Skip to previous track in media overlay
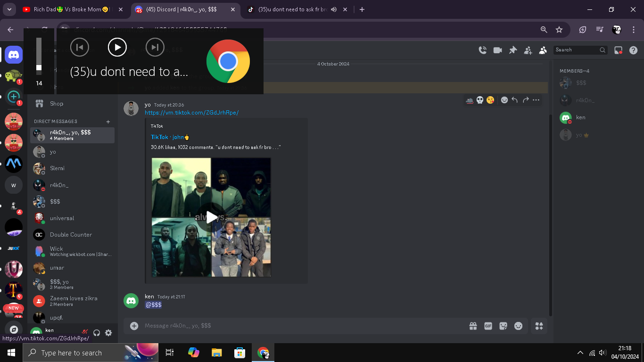 click(x=80, y=47)
